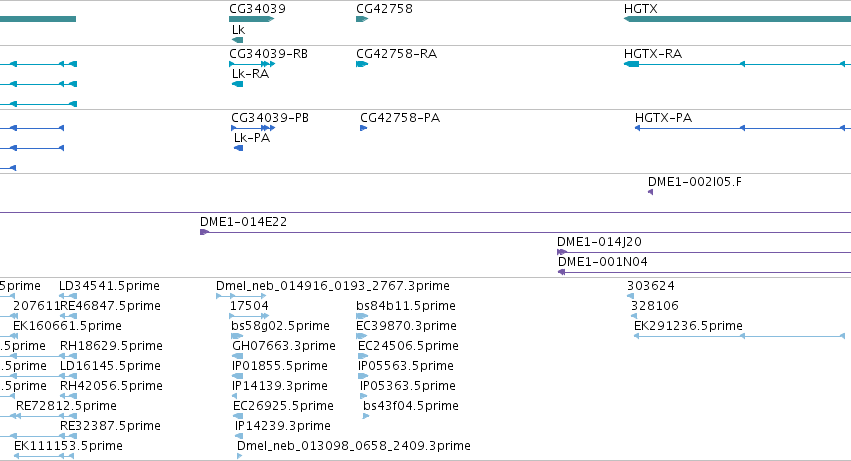
Task: Click the HGTX gene bar
Action: 737,19
